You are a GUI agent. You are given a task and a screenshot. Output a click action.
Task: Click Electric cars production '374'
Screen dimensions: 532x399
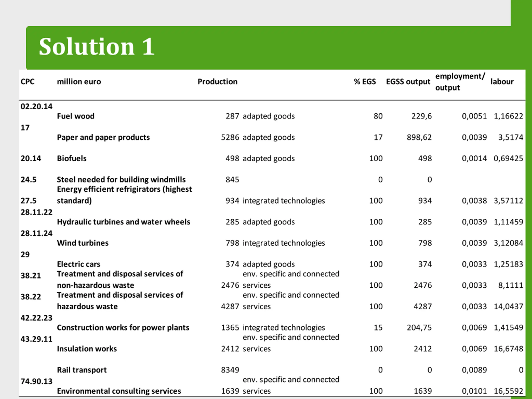(x=232, y=264)
